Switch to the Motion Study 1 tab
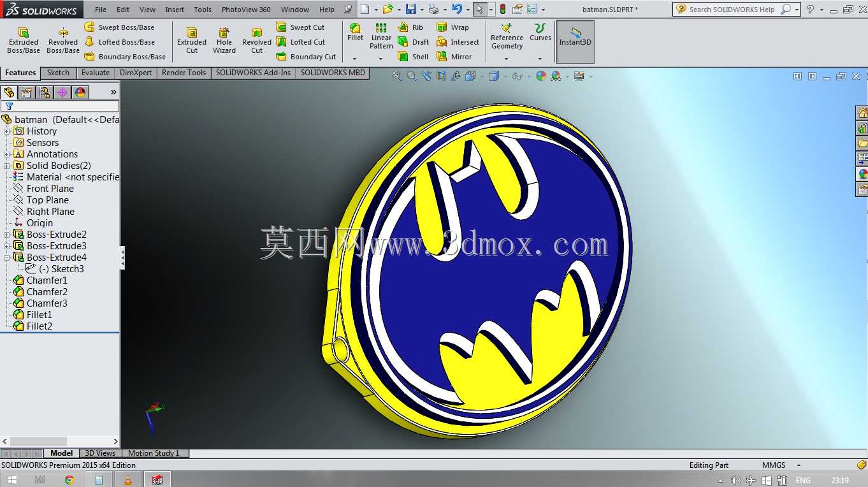This screenshot has height=487, width=868. tap(154, 453)
